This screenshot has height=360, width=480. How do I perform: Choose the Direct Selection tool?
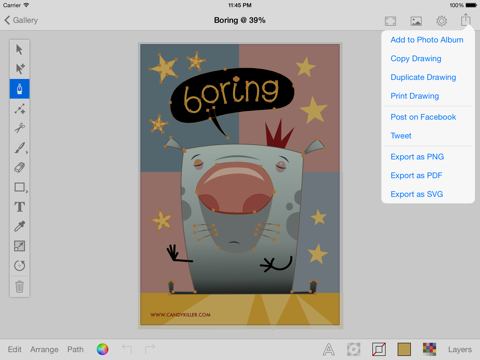click(20, 69)
